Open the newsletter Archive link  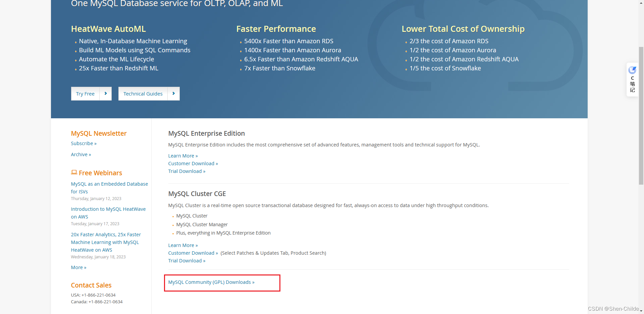click(81, 154)
